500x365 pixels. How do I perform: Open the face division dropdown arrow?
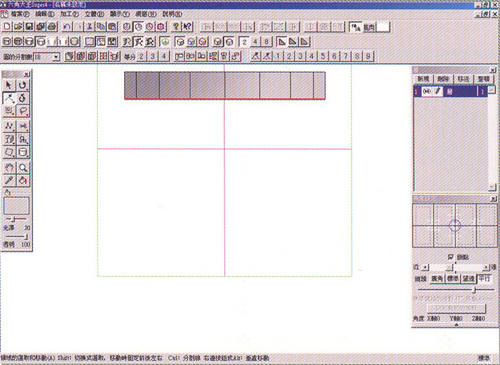[56, 57]
